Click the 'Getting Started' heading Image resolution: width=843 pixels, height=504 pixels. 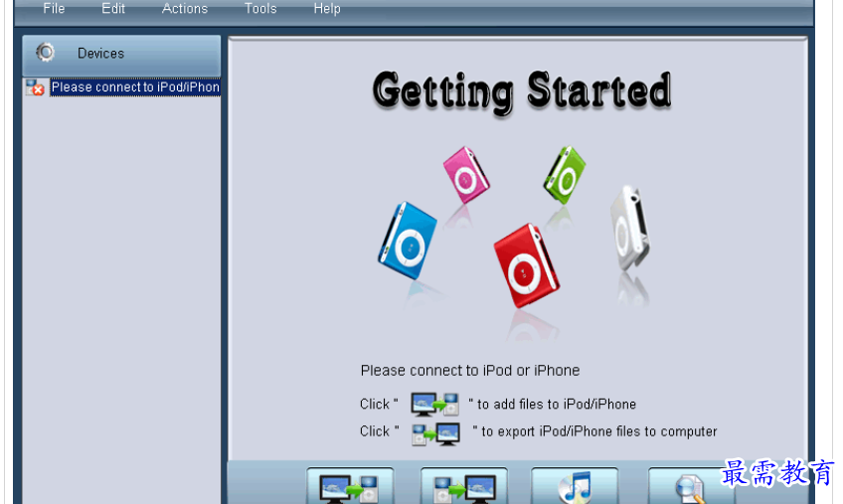click(522, 91)
